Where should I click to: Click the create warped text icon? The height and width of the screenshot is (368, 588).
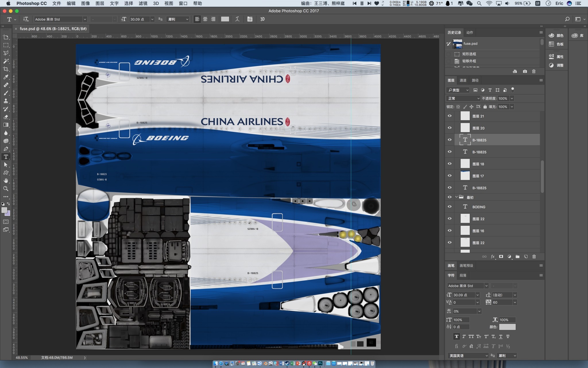237,19
